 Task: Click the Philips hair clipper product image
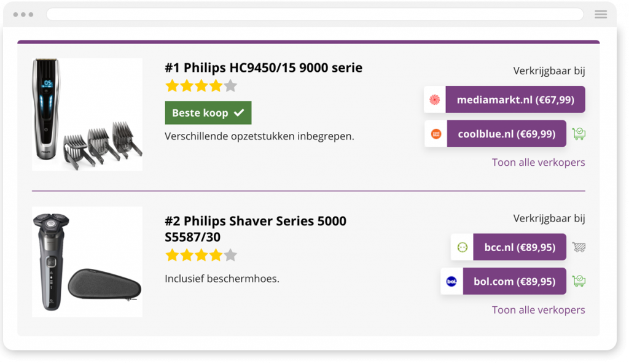(87, 114)
